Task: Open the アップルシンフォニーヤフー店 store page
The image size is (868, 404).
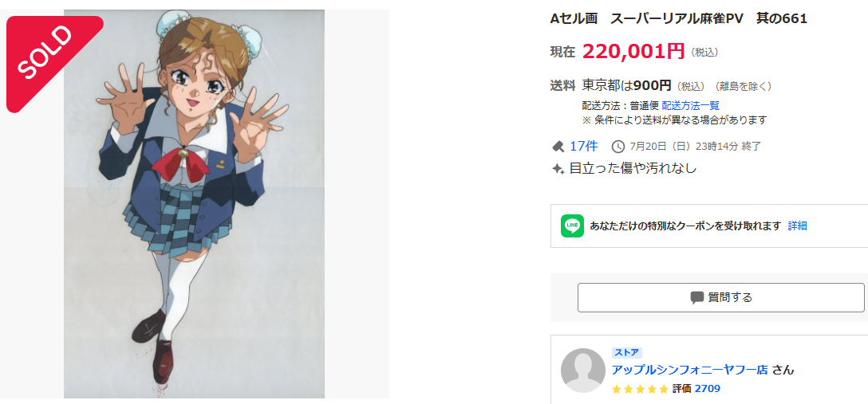Action: (x=690, y=370)
